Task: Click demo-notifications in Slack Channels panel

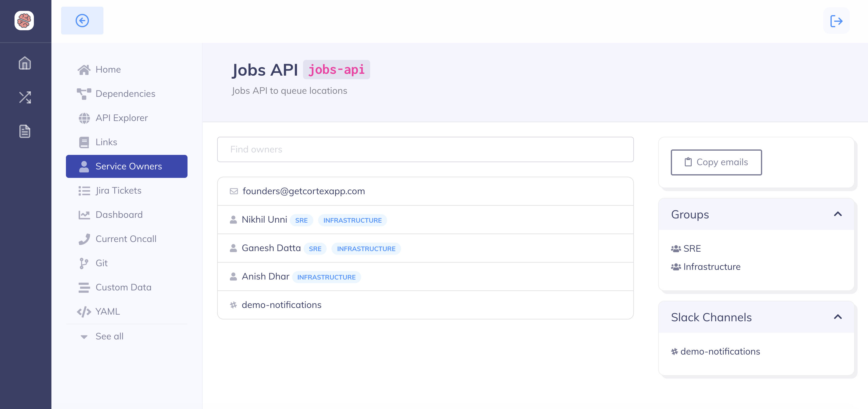Action: pos(720,352)
